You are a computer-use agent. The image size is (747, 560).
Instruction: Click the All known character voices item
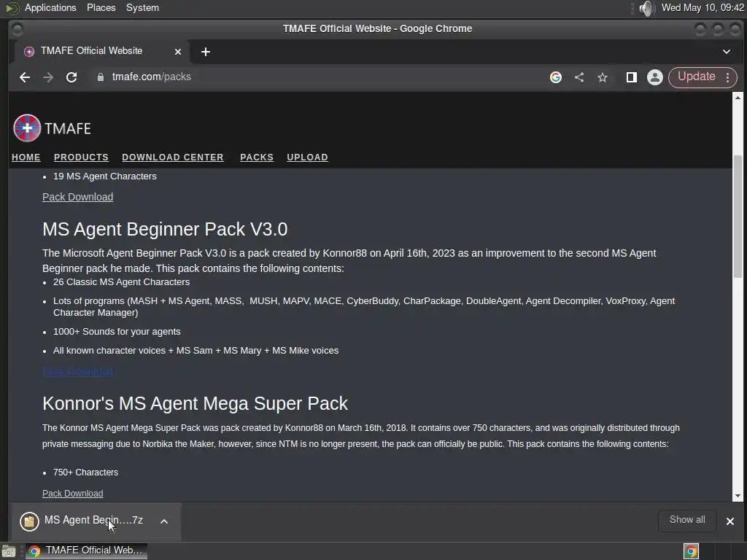click(196, 351)
